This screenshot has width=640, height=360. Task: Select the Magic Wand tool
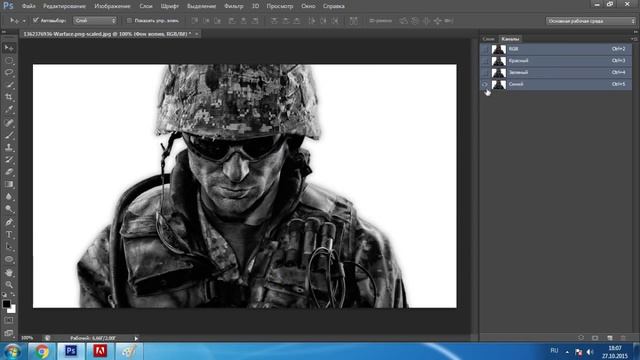coord(9,85)
